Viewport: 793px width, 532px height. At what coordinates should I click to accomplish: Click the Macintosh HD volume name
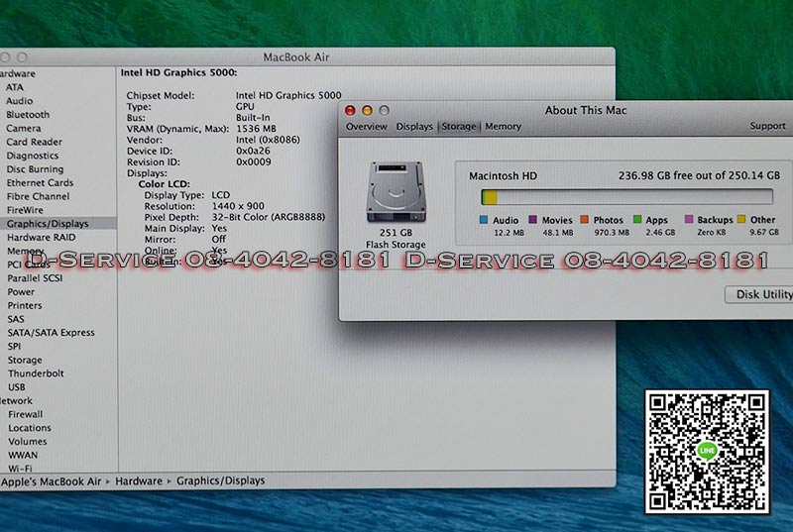pos(503,176)
